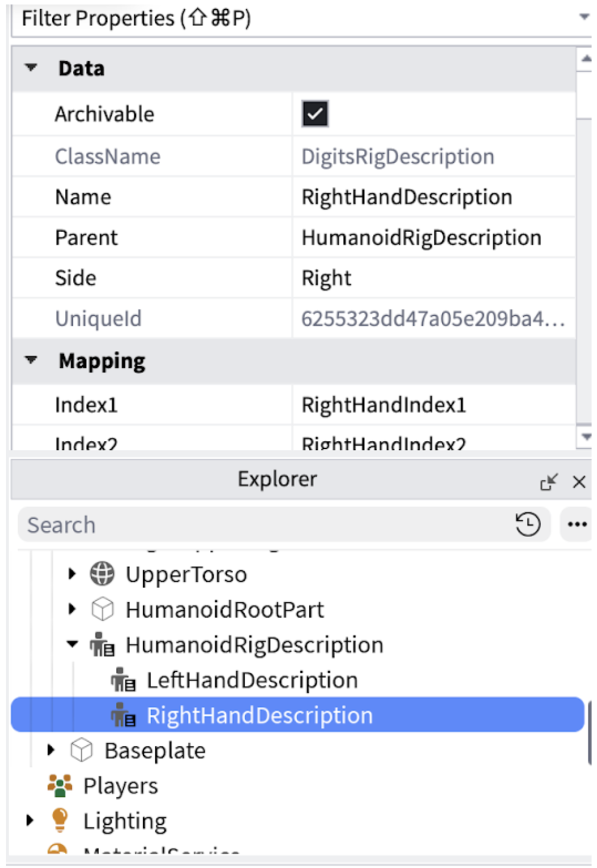
Task: Click the Explorer vertical scrollbar
Action: (589, 732)
